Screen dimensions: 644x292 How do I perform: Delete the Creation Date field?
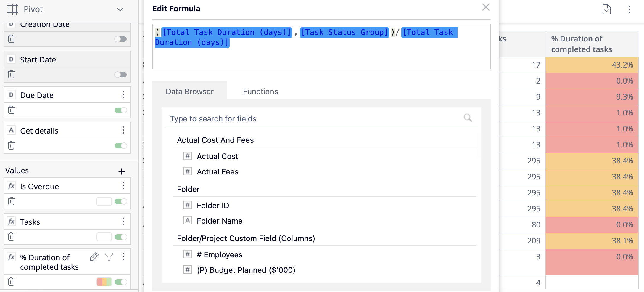pyautogui.click(x=11, y=39)
